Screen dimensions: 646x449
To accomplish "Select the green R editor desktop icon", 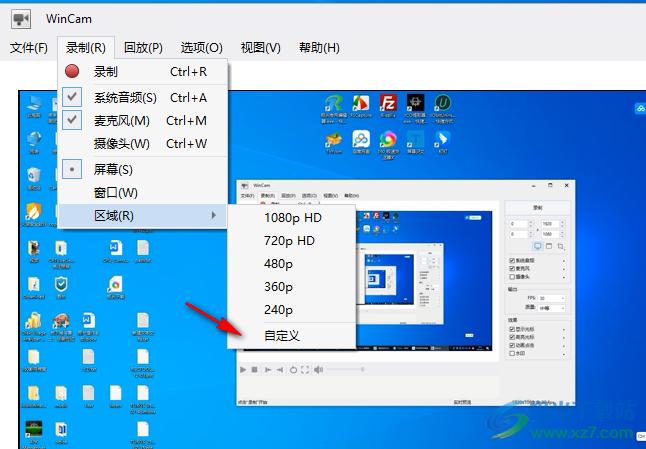I will coord(334,103).
